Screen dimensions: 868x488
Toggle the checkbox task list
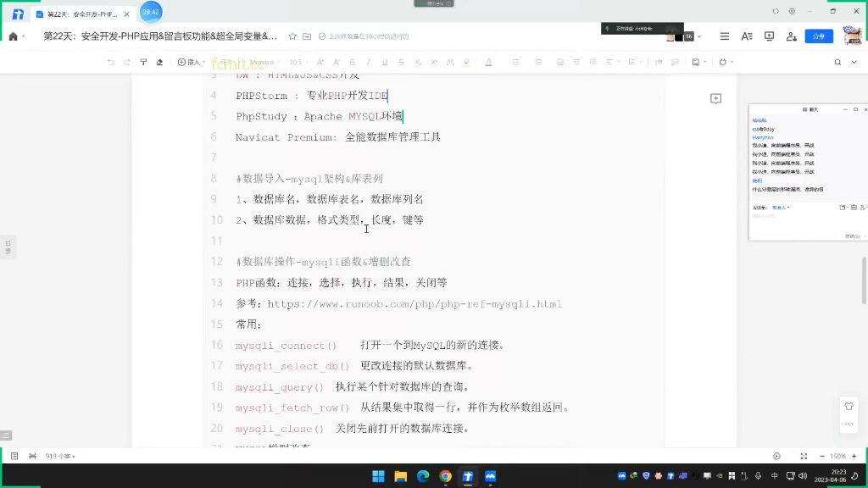(560, 62)
